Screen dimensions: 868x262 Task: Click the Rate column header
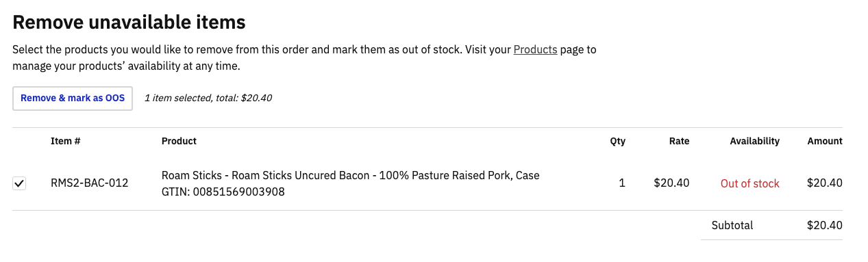(x=679, y=141)
